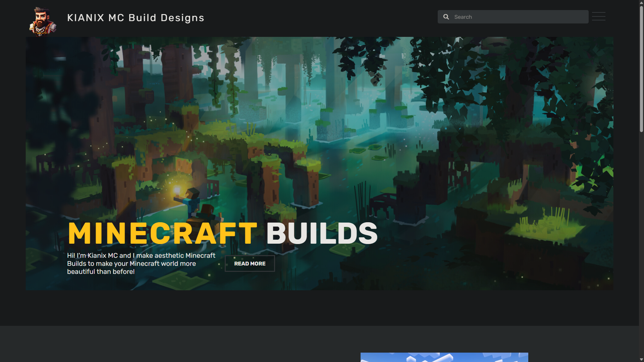644x362 pixels.
Task: Click the yellow MINECRAFT heading word
Action: [x=162, y=233]
